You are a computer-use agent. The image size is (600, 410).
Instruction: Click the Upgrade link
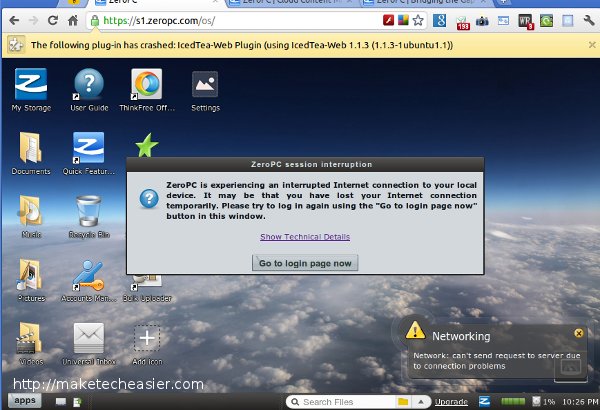(x=451, y=402)
